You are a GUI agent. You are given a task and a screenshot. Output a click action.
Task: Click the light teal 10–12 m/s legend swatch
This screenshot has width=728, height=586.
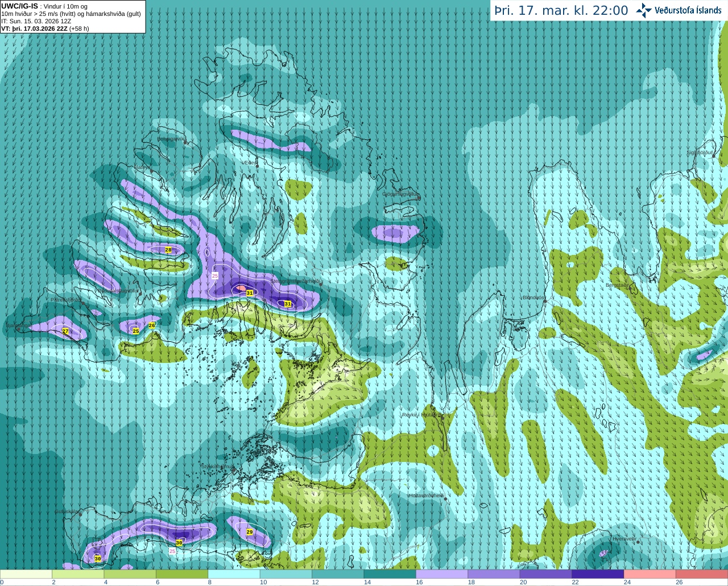coord(286,574)
